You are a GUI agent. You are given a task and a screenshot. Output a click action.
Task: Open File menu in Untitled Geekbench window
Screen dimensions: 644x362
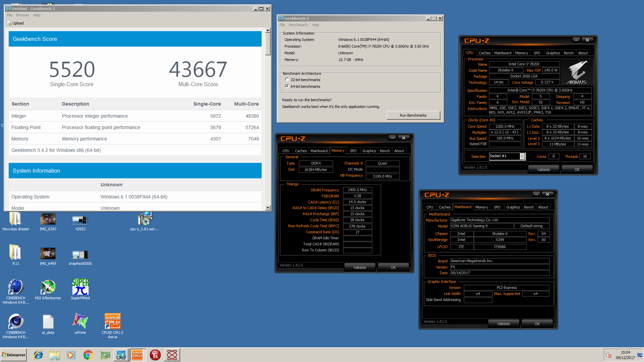coord(9,15)
